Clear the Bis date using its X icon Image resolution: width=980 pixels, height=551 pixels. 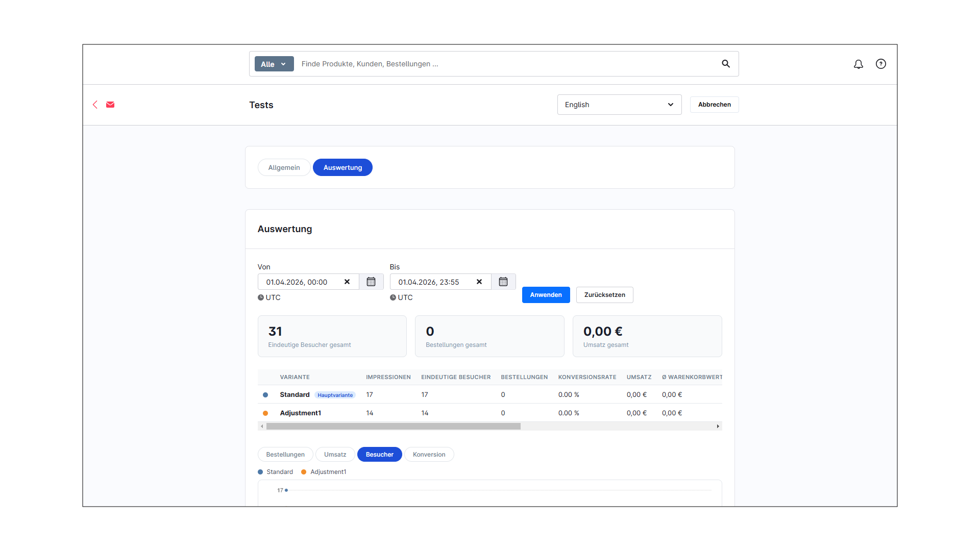(479, 281)
